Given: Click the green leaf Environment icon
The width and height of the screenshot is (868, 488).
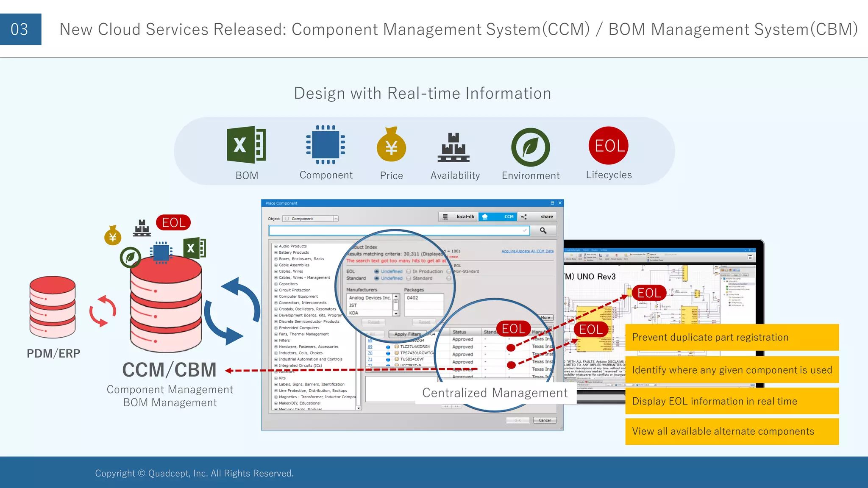Looking at the screenshot, I should point(530,147).
